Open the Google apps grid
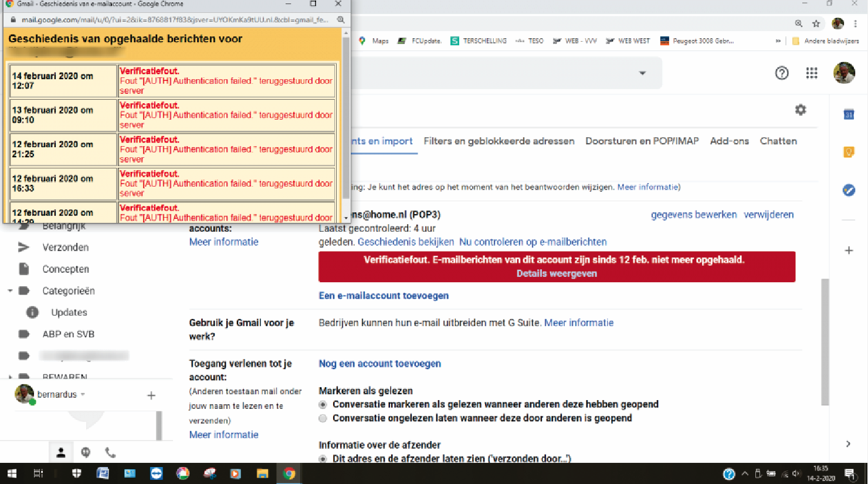This screenshot has width=868, height=484. tap(812, 73)
